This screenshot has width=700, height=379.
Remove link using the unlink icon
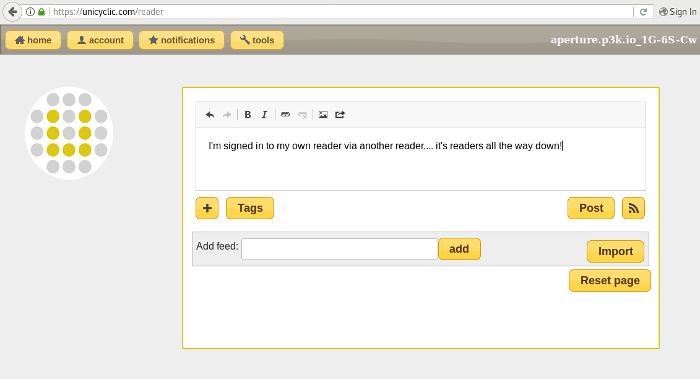tap(302, 115)
